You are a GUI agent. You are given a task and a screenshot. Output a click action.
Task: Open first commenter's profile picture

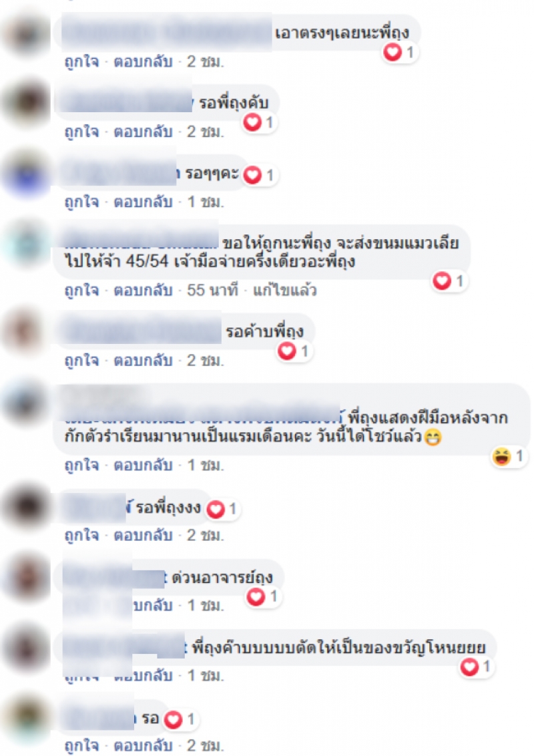click(26, 34)
